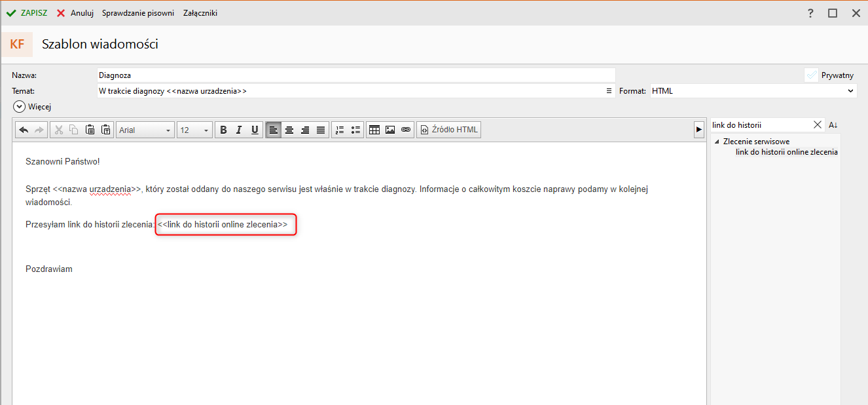Image resolution: width=868 pixels, height=405 pixels.
Task: Toggle italic formatting
Action: point(239,130)
